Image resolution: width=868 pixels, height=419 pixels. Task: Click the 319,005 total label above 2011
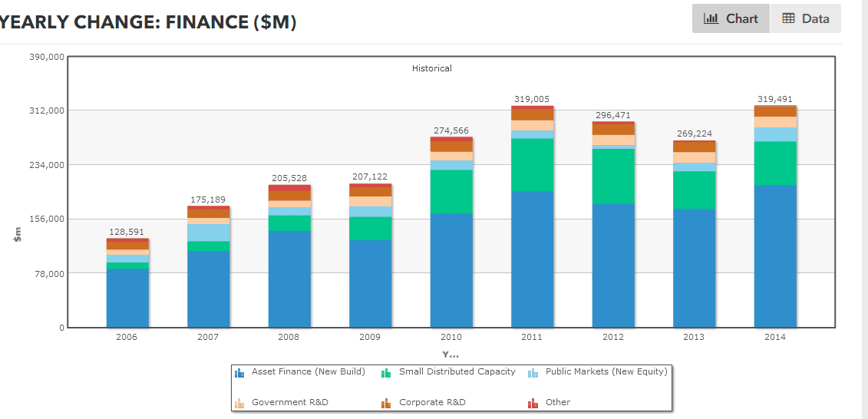point(532,99)
